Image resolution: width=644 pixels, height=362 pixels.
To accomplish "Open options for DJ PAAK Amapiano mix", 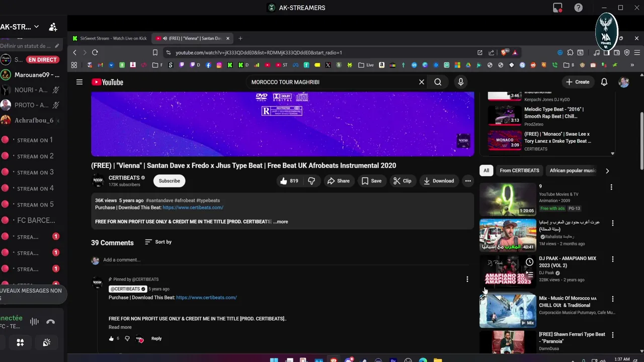I will pos(612,259).
